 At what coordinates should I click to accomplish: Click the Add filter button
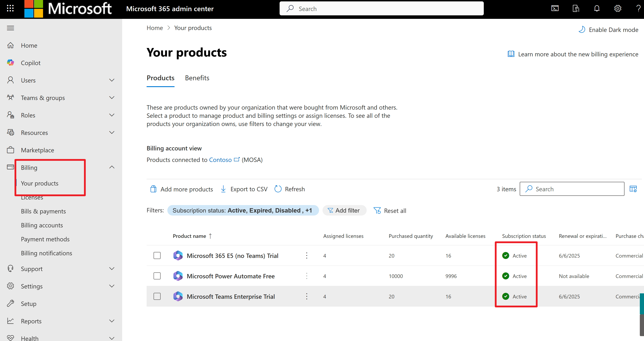coord(344,210)
